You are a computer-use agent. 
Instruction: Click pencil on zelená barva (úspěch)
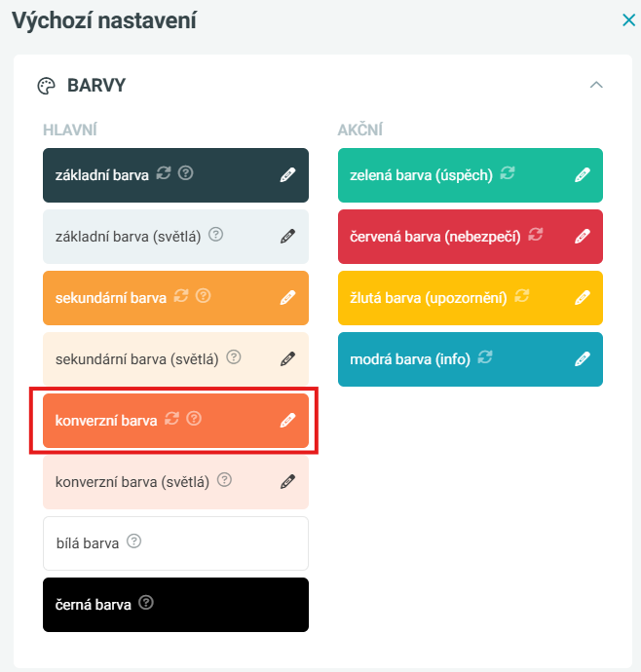pyautogui.click(x=583, y=175)
